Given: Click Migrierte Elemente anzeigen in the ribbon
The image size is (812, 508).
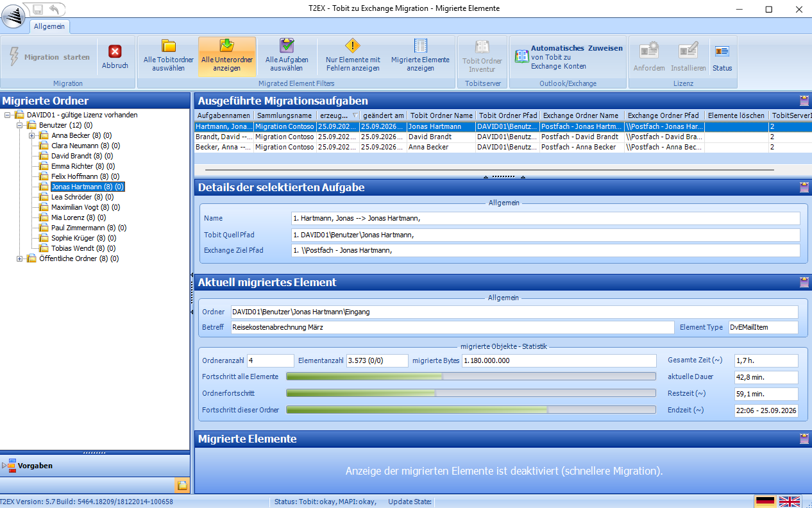Looking at the screenshot, I should pos(420,56).
